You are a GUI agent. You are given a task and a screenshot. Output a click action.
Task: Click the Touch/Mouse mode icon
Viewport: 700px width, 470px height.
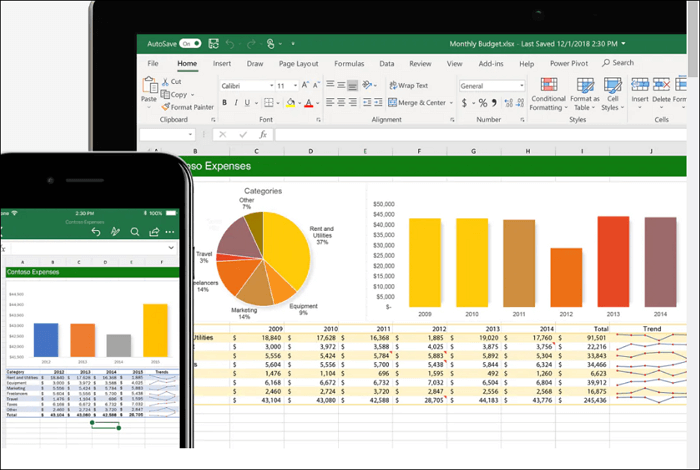(x=271, y=44)
